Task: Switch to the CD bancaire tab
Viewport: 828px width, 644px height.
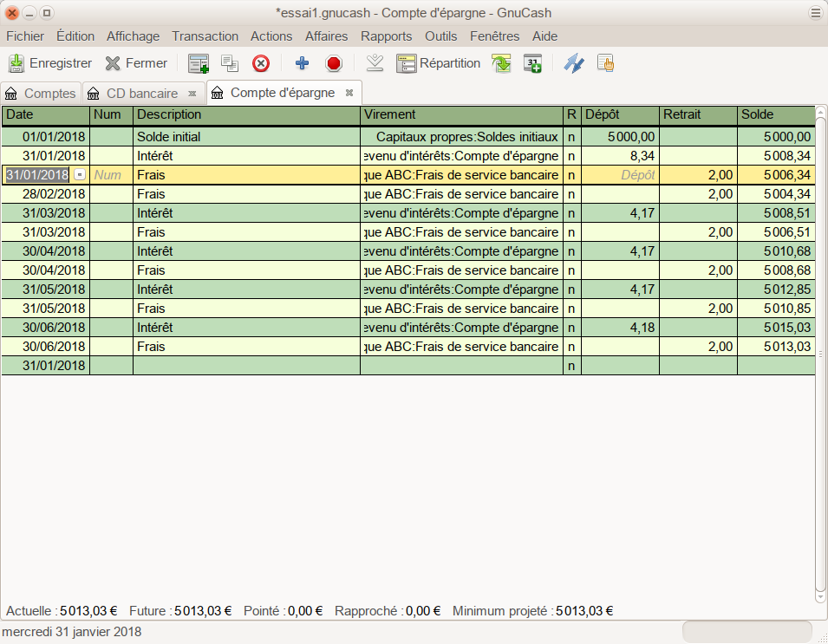Action: coord(141,94)
